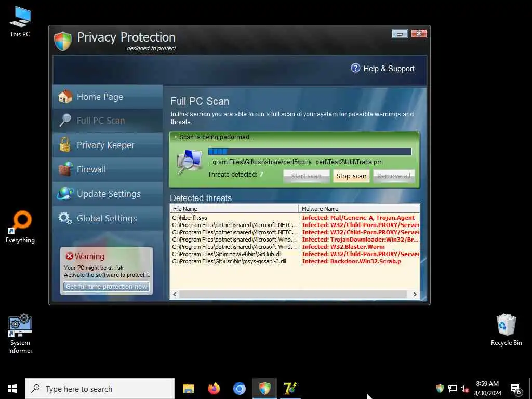Open Update Settings in sidebar
This screenshot has height=399, width=532.
click(x=108, y=194)
